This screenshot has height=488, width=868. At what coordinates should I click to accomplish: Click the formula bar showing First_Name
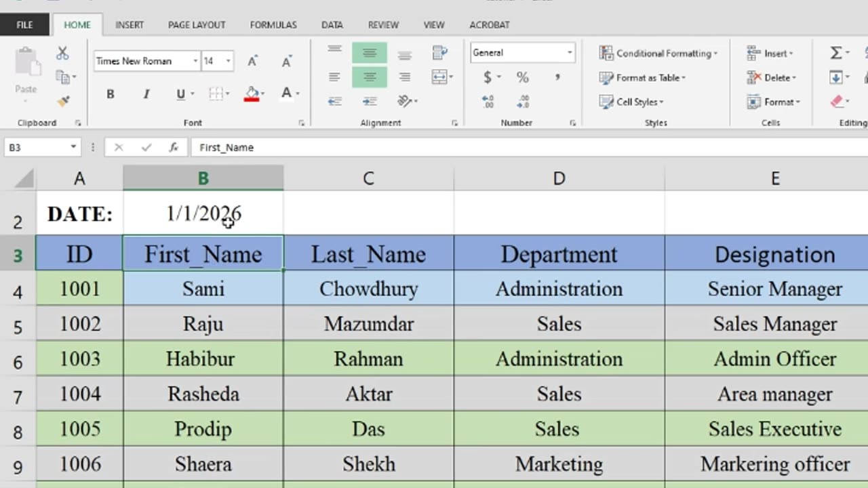click(x=529, y=147)
